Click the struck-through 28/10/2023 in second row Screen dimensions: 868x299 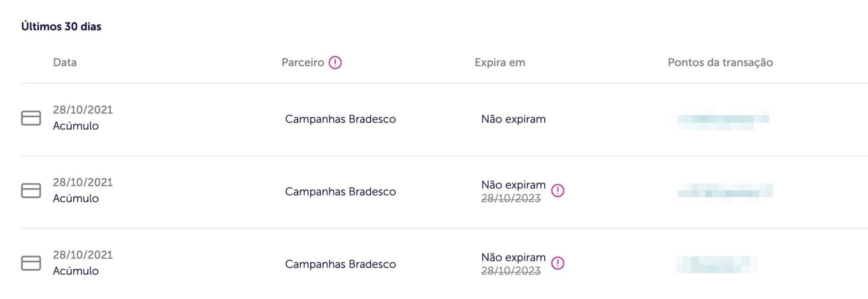(511, 198)
